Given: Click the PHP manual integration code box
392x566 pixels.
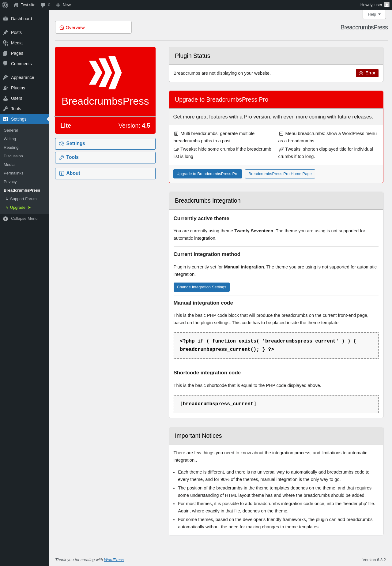Looking at the screenshot, I should point(276,346).
